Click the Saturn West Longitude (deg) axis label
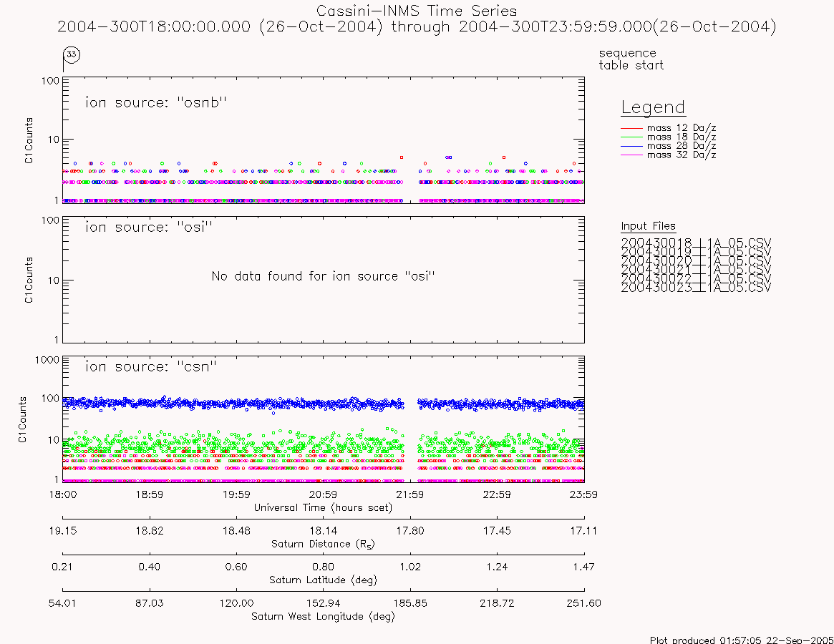The height and width of the screenshot is (644, 834). click(324, 616)
